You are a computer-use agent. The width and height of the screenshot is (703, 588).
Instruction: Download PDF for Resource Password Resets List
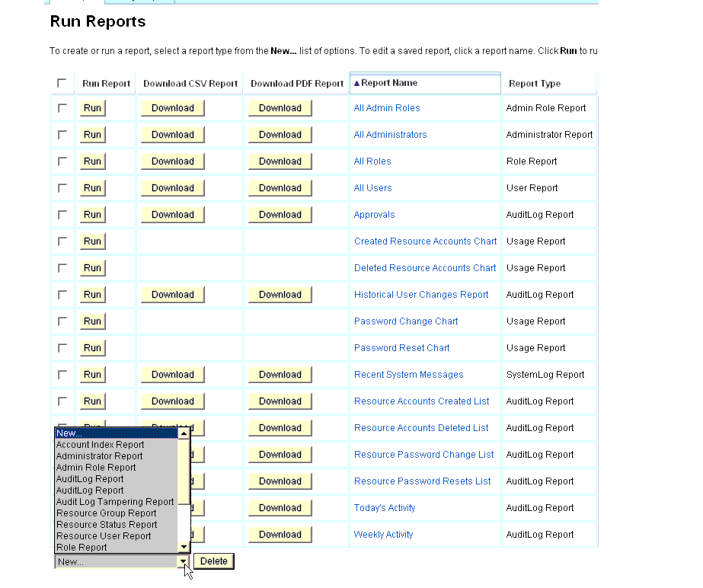(x=280, y=481)
